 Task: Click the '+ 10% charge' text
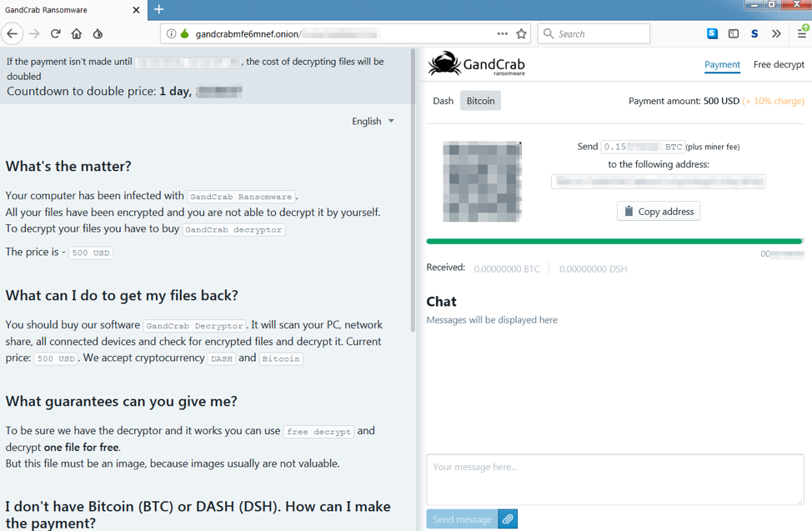pos(773,101)
